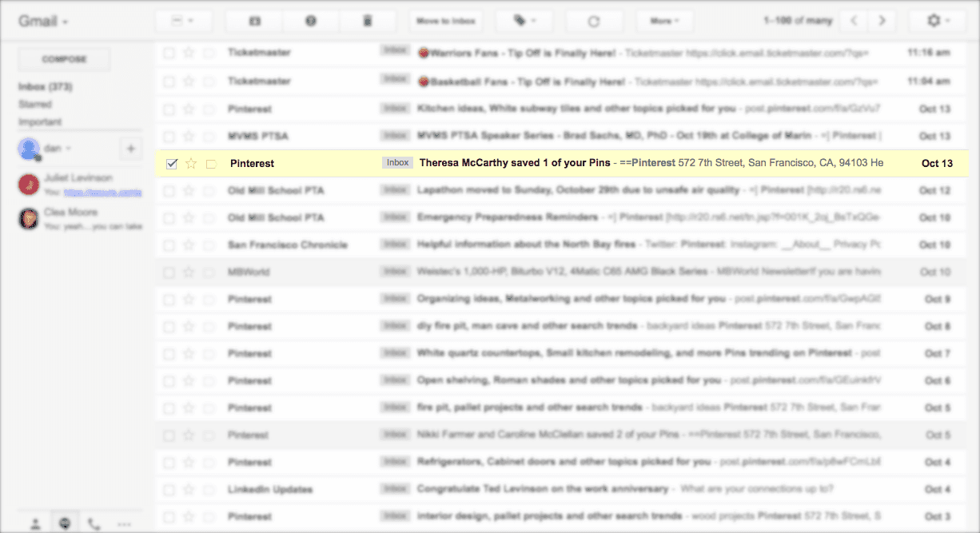Report the selected message as spam

311,21
